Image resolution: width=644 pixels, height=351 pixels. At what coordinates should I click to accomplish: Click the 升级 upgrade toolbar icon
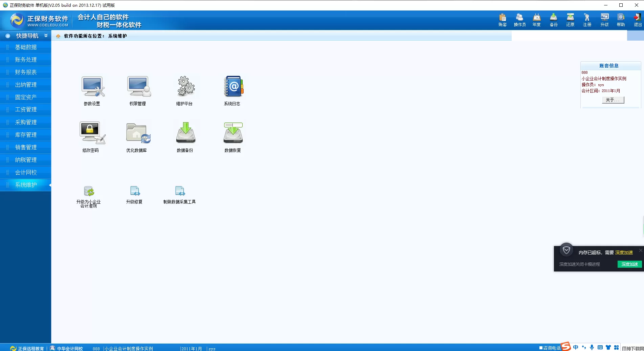pos(604,20)
